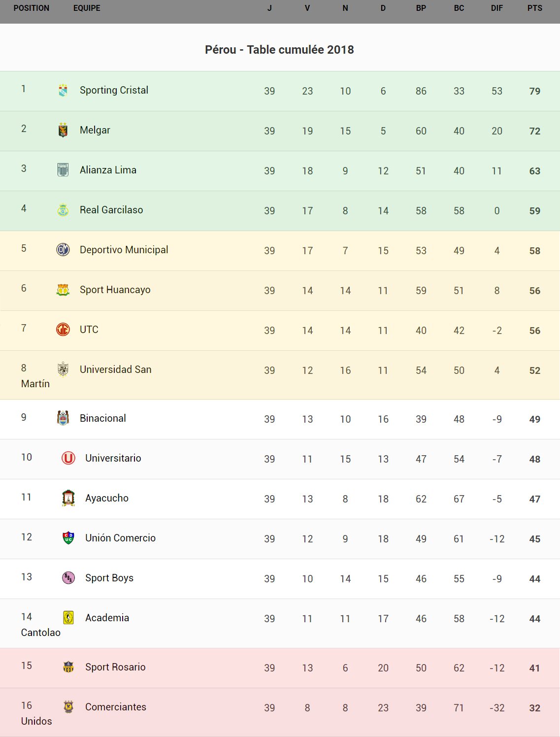
Task: Select the Sport Boys pink badge
Action: pos(68,578)
